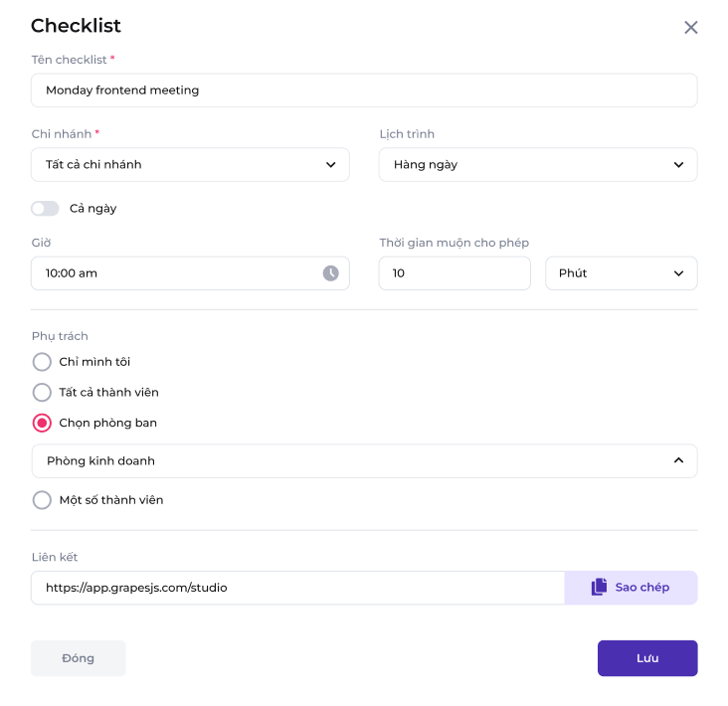Click the Tên checklist name input field
Viewport: 728px width, 706px height.
pyautogui.click(x=364, y=90)
